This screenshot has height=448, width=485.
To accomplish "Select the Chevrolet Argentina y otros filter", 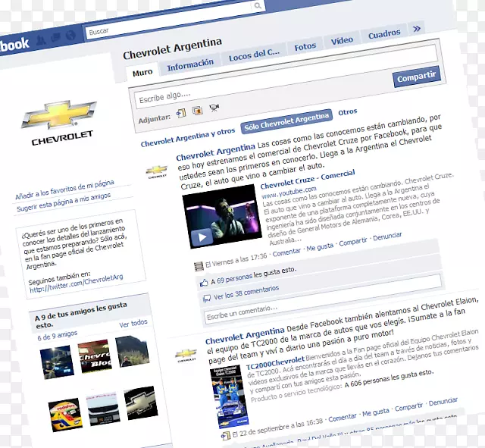I will 188,138.
